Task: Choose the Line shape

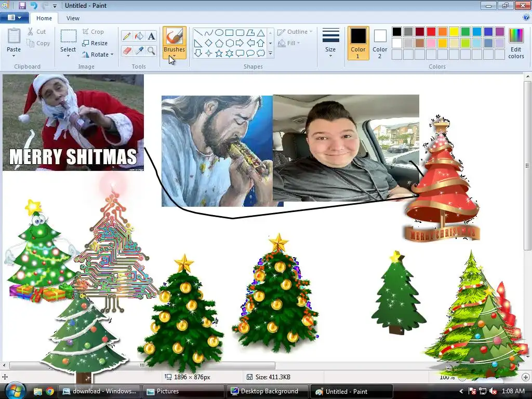Action: point(198,33)
